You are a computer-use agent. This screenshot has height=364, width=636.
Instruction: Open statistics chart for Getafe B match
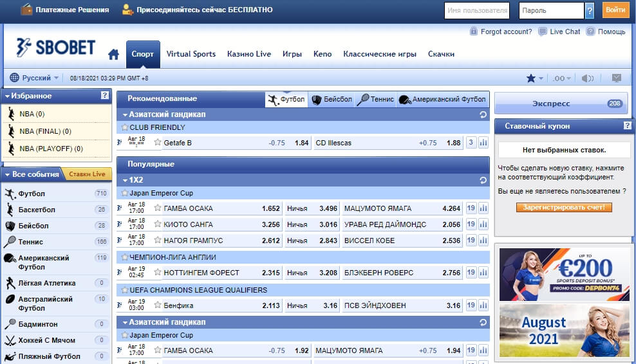click(483, 143)
